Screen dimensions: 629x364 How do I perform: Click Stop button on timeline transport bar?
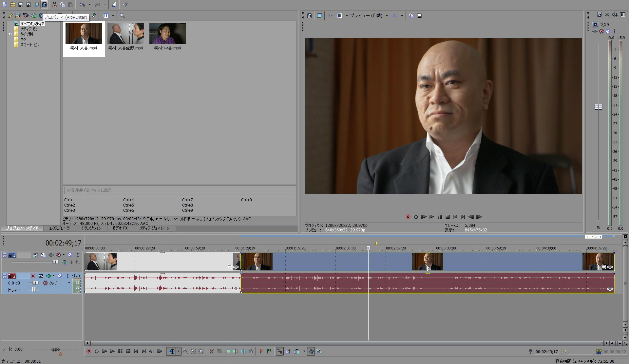[128, 351]
